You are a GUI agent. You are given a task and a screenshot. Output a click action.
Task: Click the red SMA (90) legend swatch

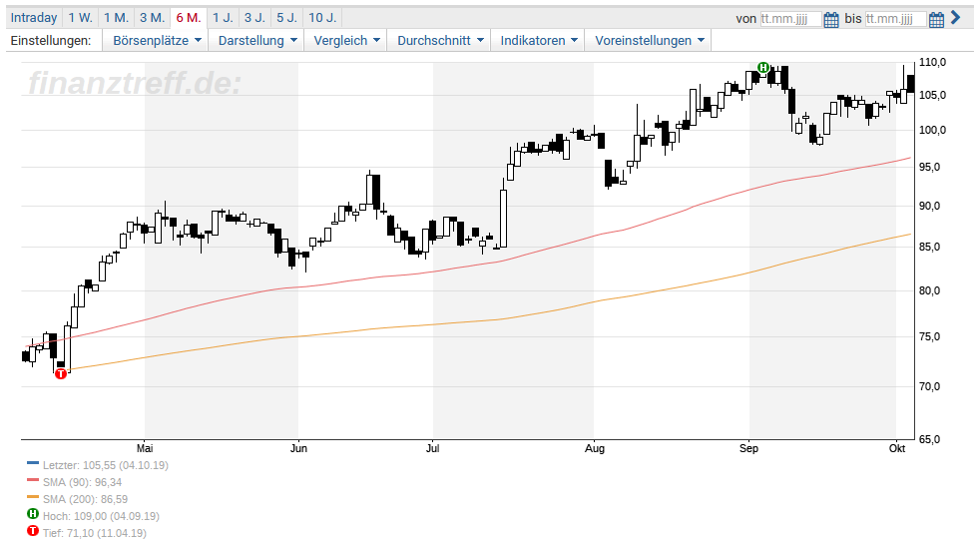[x=33, y=481]
